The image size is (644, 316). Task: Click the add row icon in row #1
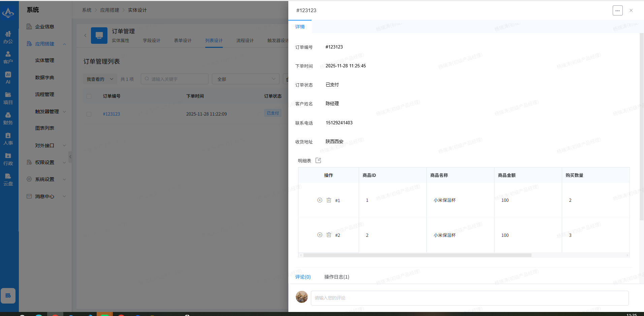pos(320,200)
